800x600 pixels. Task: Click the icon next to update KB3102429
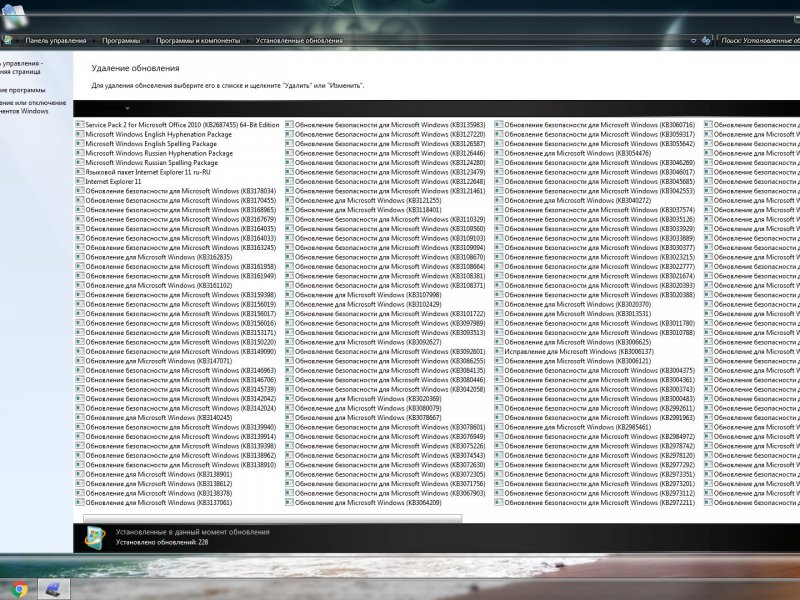[x=289, y=304]
